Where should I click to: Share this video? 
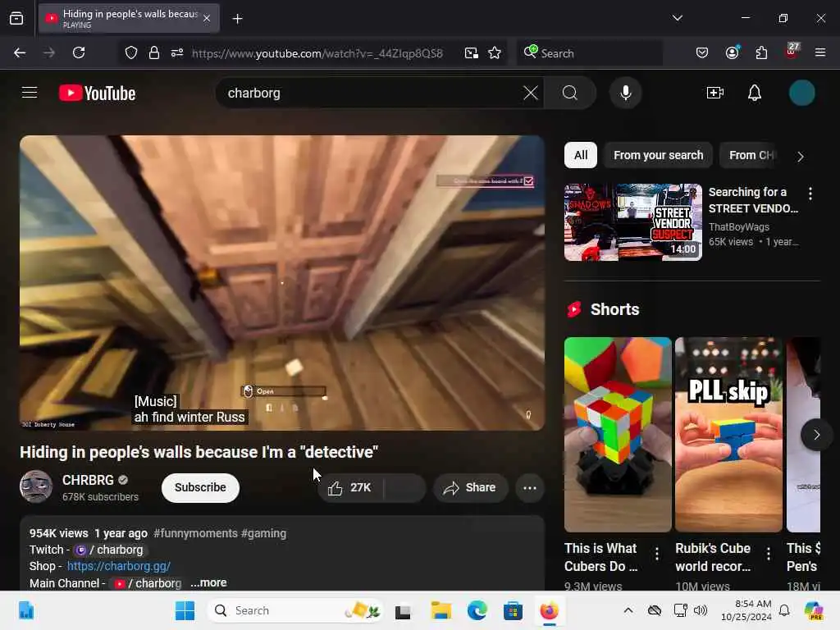coord(470,487)
